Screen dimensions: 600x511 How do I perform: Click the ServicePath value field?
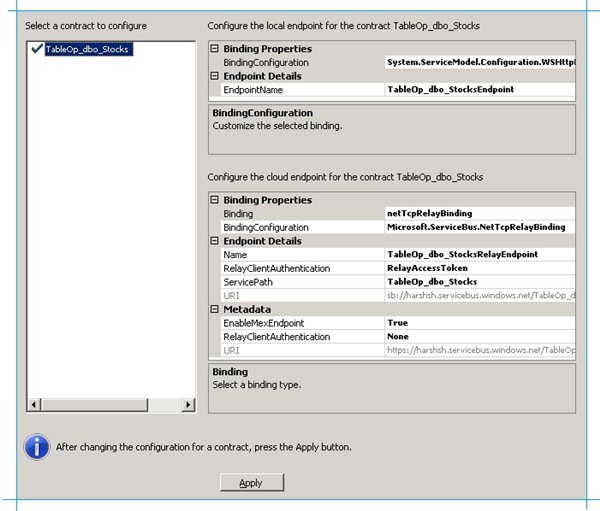pyautogui.click(x=432, y=282)
